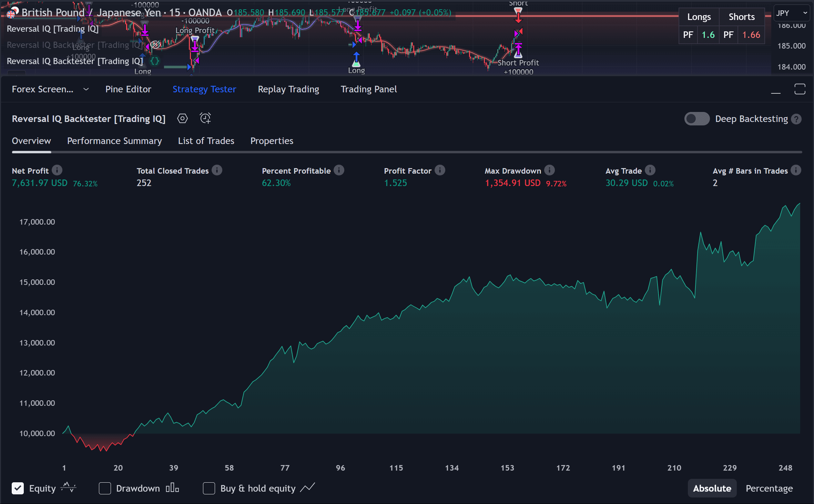Click Deep Backtesting label text
Viewport: 814px width, 504px height.
[x=751, y=119]
